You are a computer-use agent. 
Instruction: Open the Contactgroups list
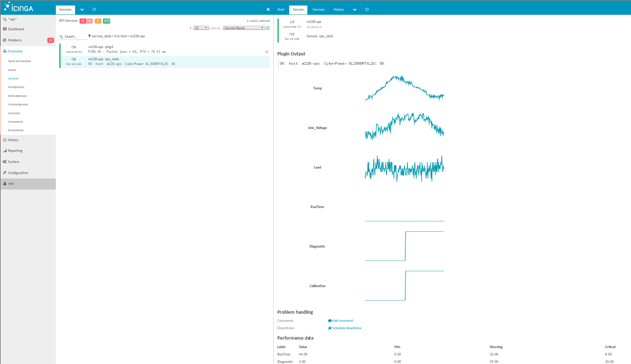(x=18, y=105)
